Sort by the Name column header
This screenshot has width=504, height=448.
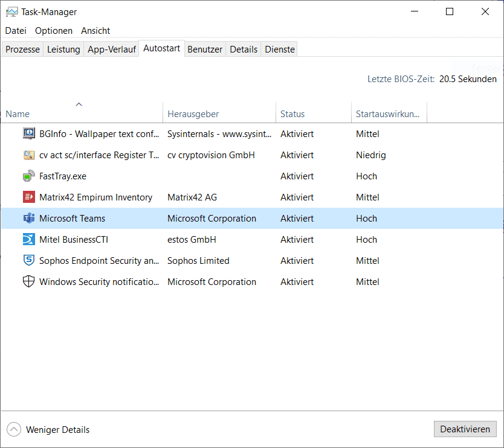[x=82, y=112]
